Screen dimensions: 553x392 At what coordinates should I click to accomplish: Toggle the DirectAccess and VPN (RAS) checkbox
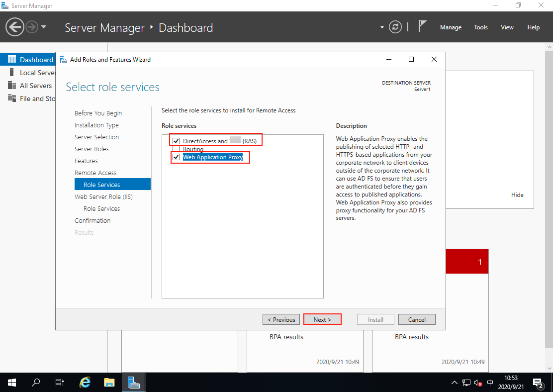click(176, 141)
